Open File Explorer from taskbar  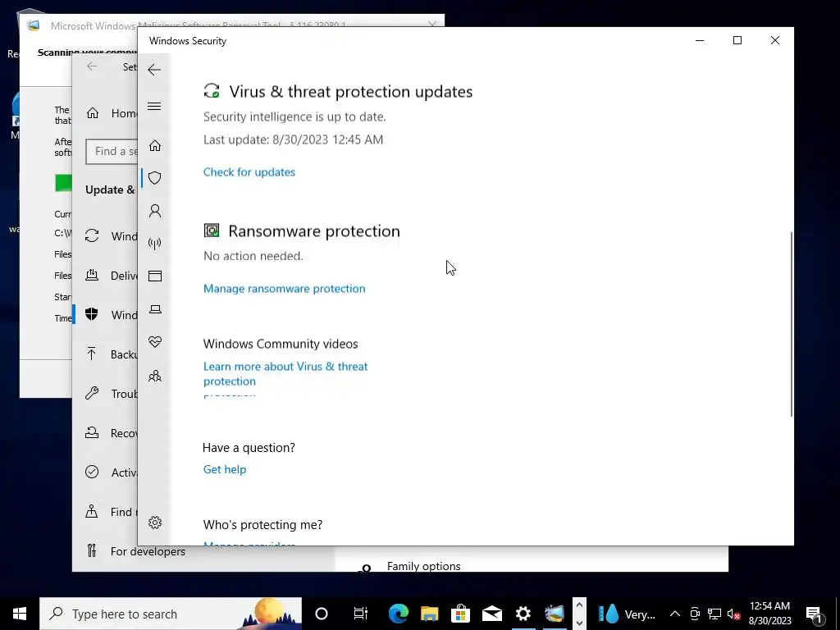(x=429, y=614)
